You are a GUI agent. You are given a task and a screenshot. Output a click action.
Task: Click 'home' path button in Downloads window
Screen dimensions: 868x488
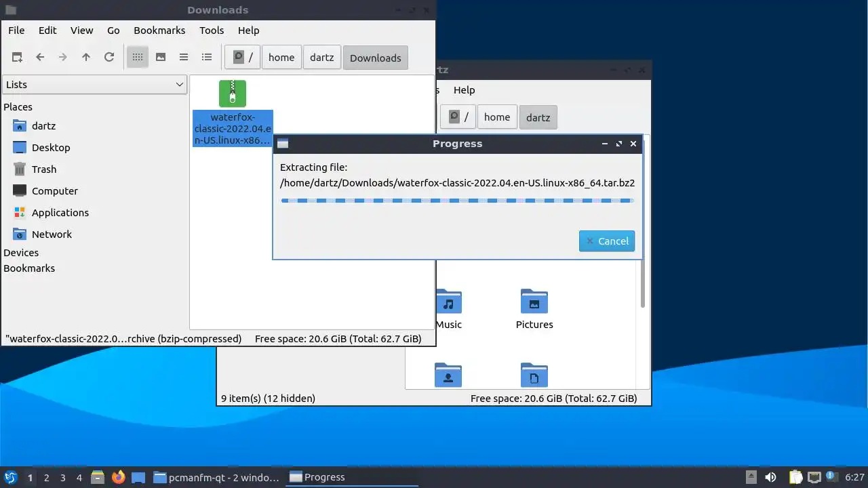click(281, 58)
